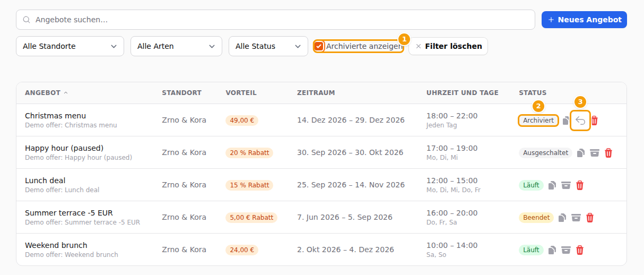Archive the Summer terrace -5 EUR offer
The width and height of the screenshot is (644, 275).
(x=576, y=218)
